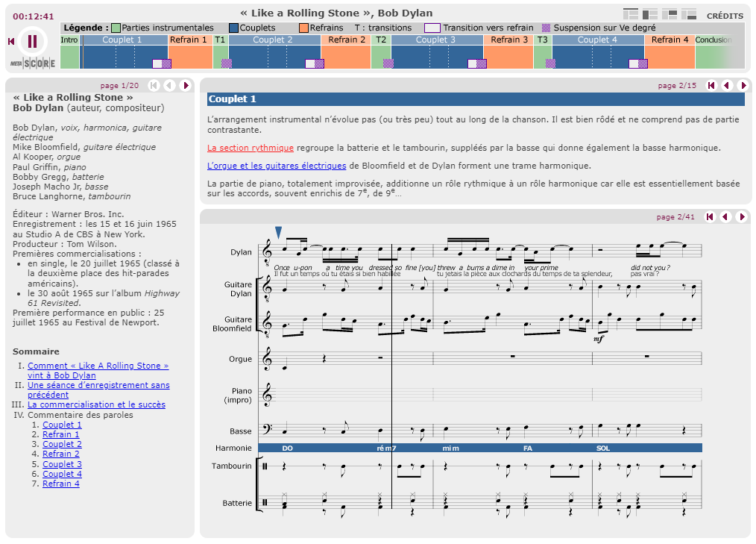Jump to Couplet 1 in the timeline

[124, 40]
